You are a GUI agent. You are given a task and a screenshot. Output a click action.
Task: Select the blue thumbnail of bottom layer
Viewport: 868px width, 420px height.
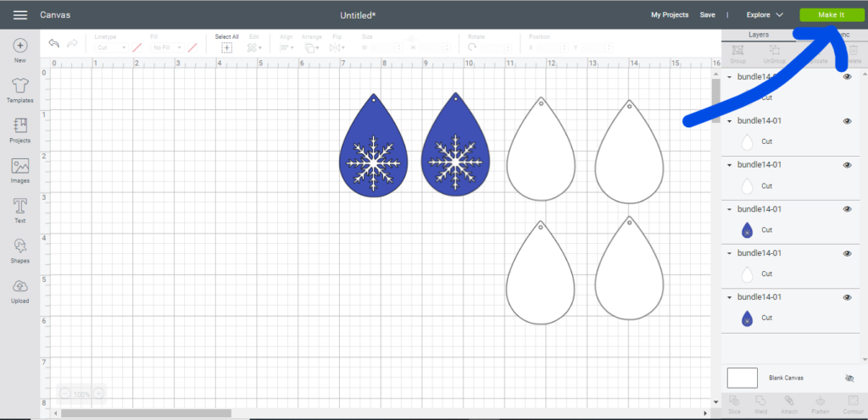click(747, 319)
